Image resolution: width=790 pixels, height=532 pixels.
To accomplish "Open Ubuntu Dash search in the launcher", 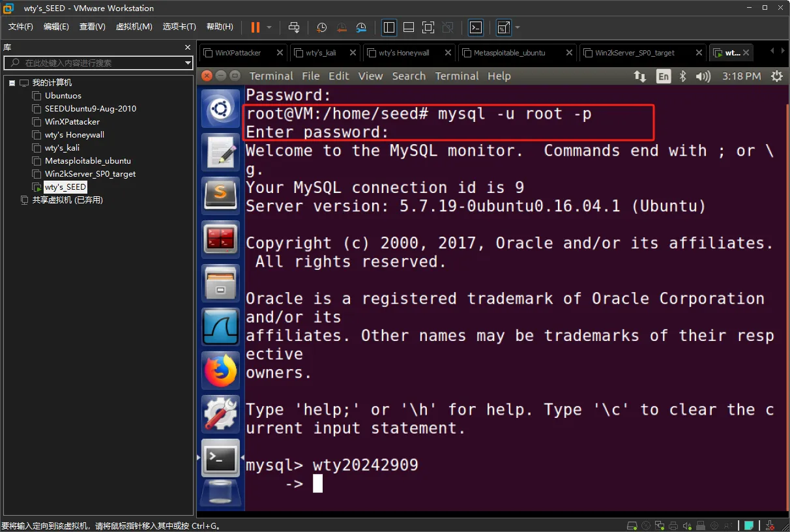I will (x=221, y=108).
